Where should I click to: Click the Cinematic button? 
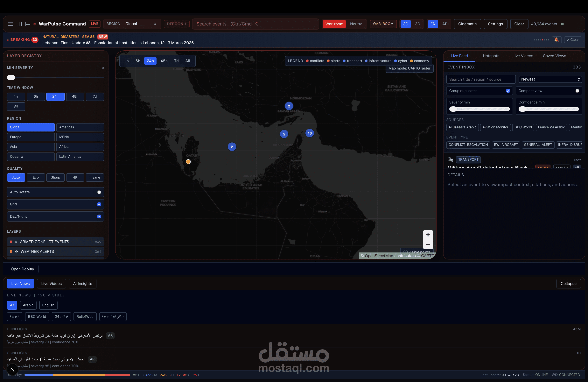pos(467,24)
